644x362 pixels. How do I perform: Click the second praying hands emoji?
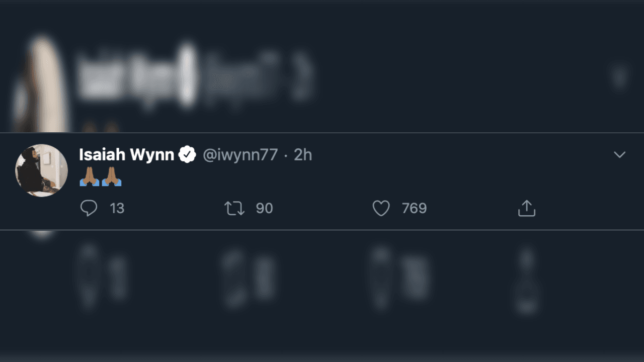tap(112, 177)
